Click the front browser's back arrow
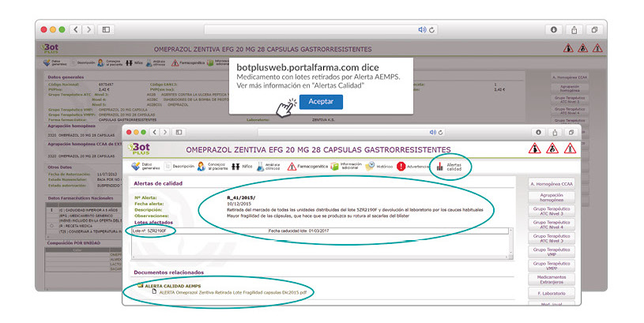Image resolution: width=644 pixels, height=323 pixels. tap(156, 132)
